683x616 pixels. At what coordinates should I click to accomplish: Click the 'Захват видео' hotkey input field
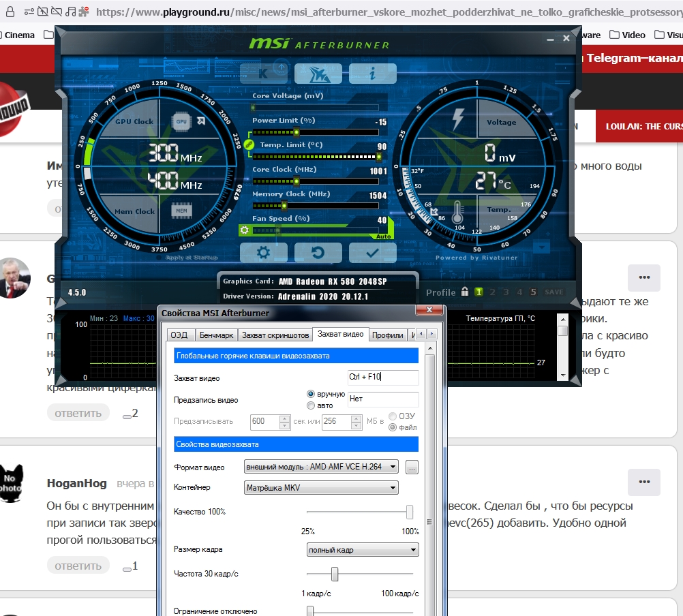coord(382,378)
